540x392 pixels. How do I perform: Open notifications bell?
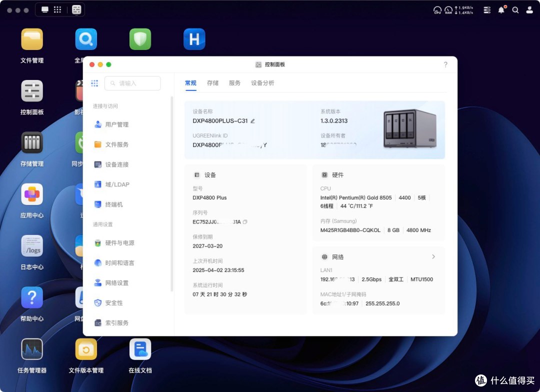point(501,9)
